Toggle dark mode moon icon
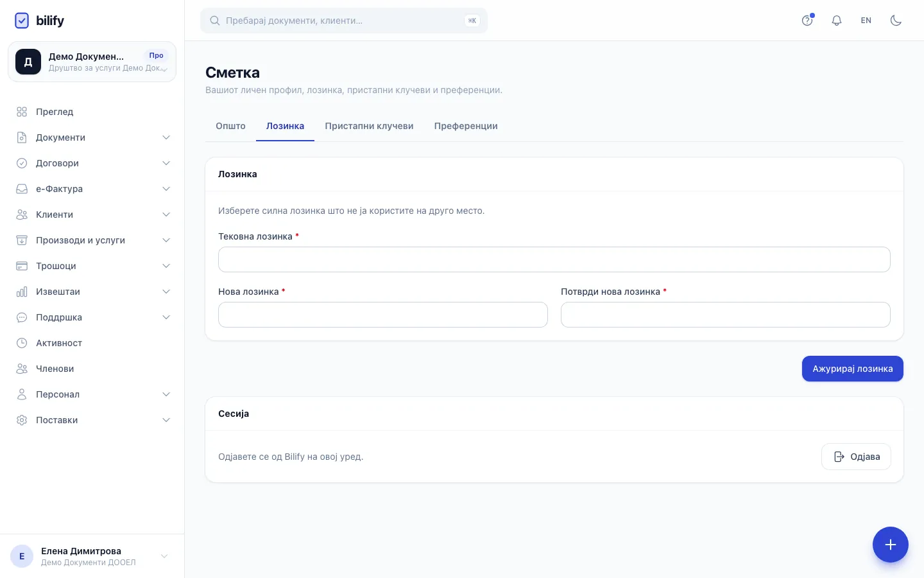This screenshot has width=924, height=578. click(896, 21)
